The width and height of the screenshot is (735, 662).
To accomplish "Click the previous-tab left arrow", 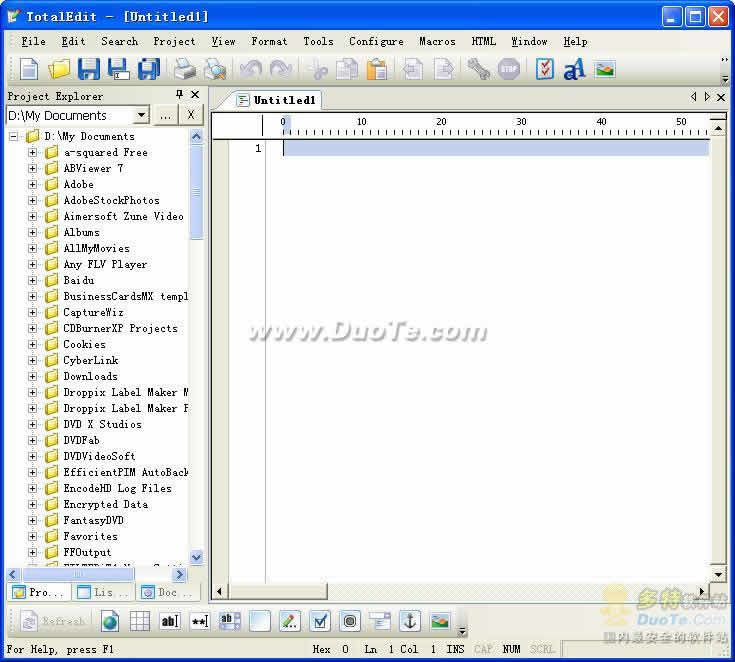I will coord(693,97).
